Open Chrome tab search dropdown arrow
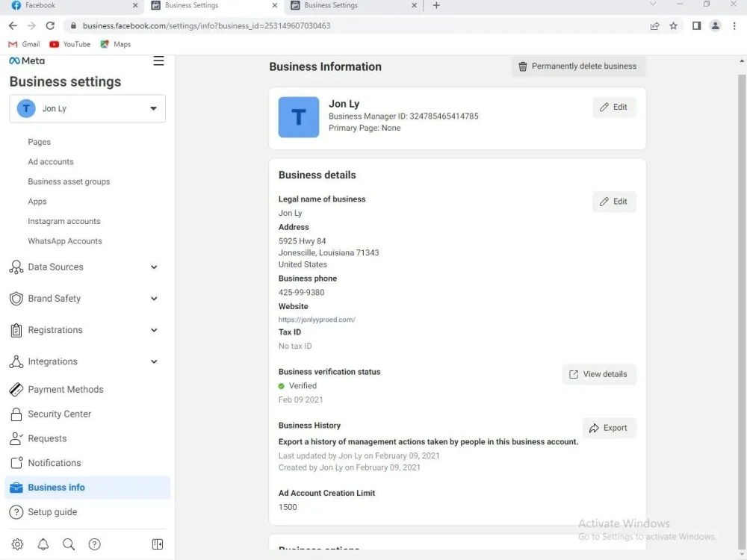Screen dimensions: 747x560 pos(653,4)
